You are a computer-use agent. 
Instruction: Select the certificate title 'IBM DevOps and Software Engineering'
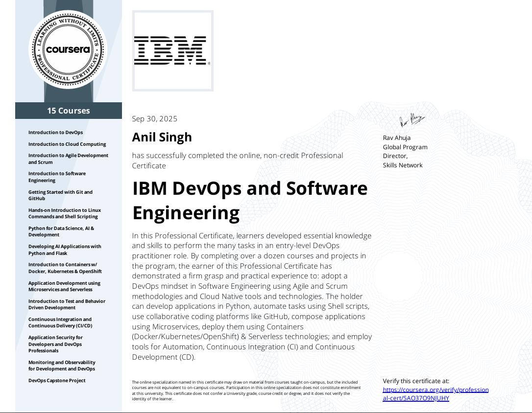click(x=249, y=201)
